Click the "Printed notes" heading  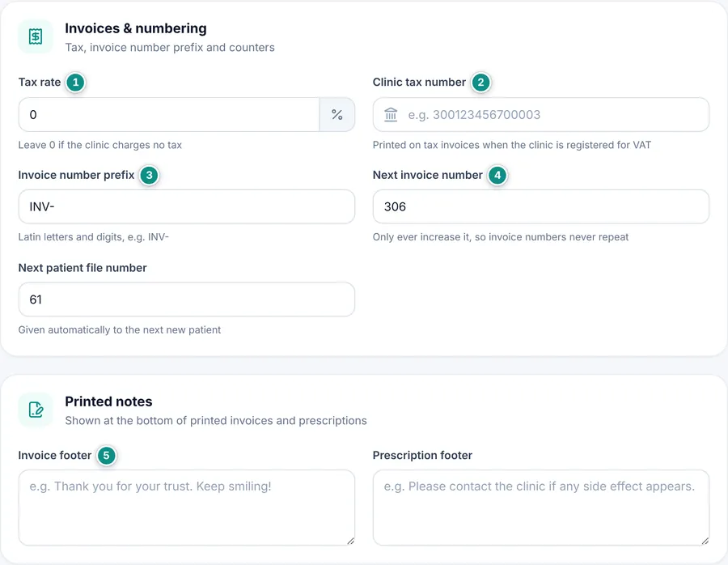(108, 401)
